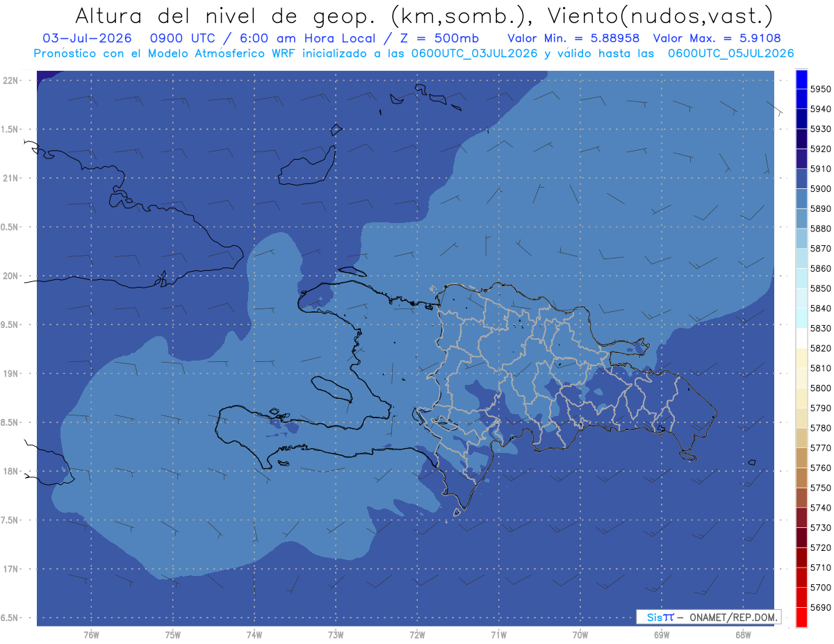The height and width of the screenshot is (644, 834).
Task: Click the '75W' longitude label
Action: (x=173, y=635)
